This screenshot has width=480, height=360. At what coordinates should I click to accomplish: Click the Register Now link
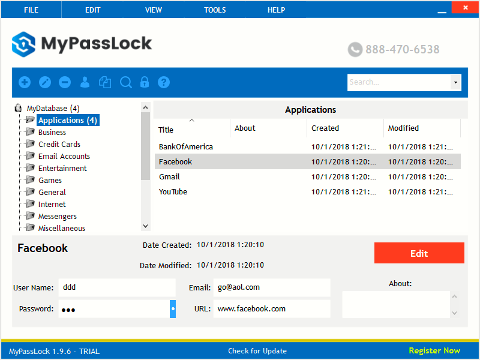[x=434, y=351]
